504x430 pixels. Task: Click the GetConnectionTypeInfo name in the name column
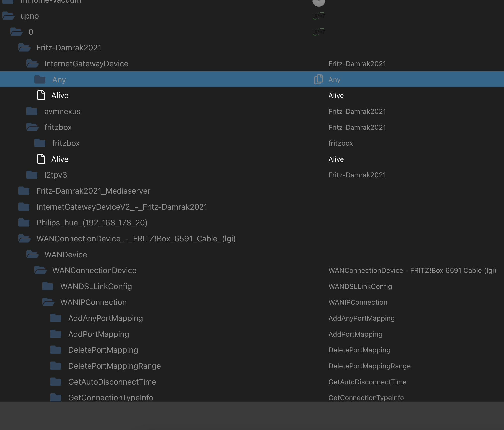click(x=366, y=398)
